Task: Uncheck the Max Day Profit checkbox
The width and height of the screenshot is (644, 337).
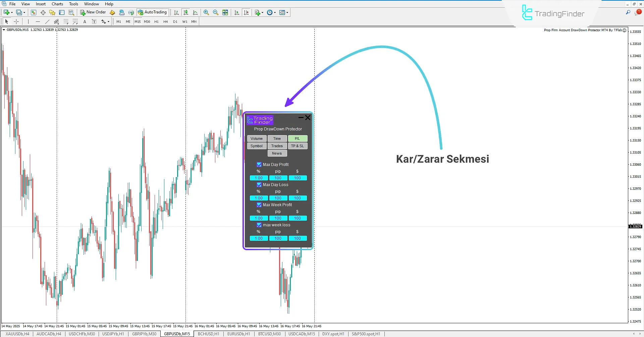Action: tap(259, 164)
